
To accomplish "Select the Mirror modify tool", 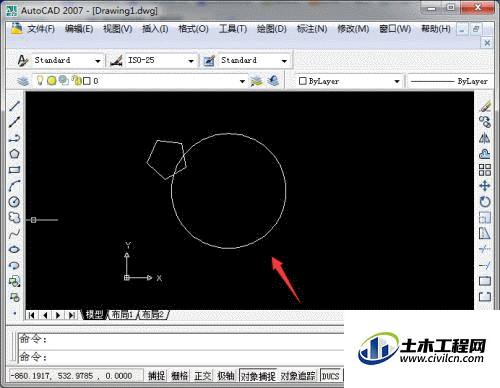I will [x=485, y=138].
